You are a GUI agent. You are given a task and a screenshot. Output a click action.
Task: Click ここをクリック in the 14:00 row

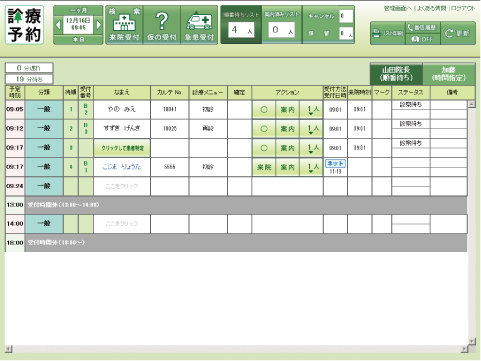122,223
